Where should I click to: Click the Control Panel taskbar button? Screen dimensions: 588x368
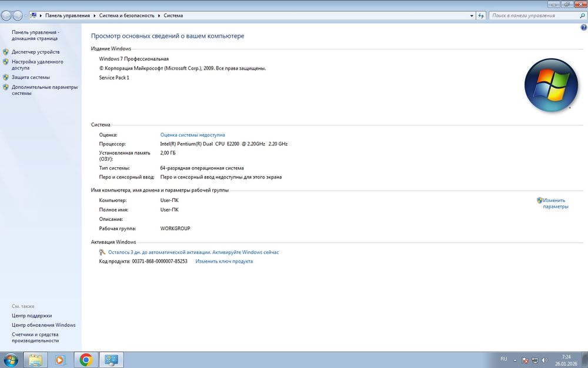[111, 360]
